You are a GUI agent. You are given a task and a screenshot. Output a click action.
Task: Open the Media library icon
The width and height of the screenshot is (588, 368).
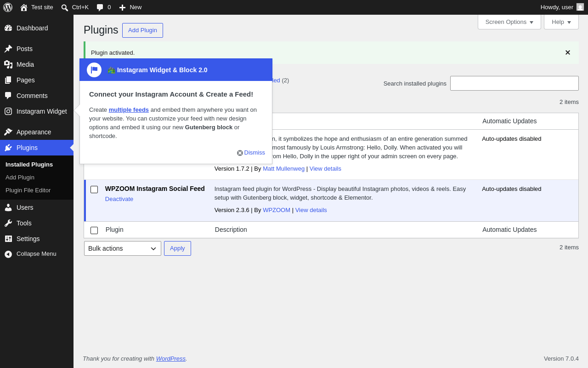[8, 64]
